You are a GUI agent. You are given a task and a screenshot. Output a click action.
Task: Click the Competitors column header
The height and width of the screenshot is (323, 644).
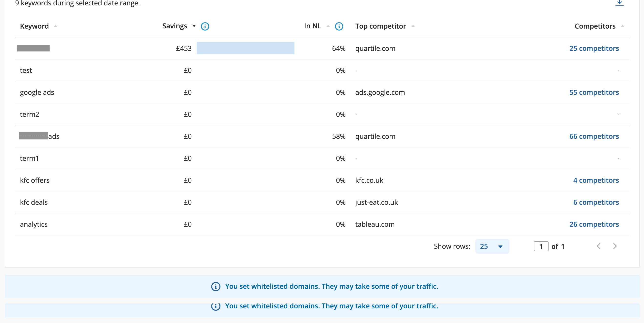[595, 26]
